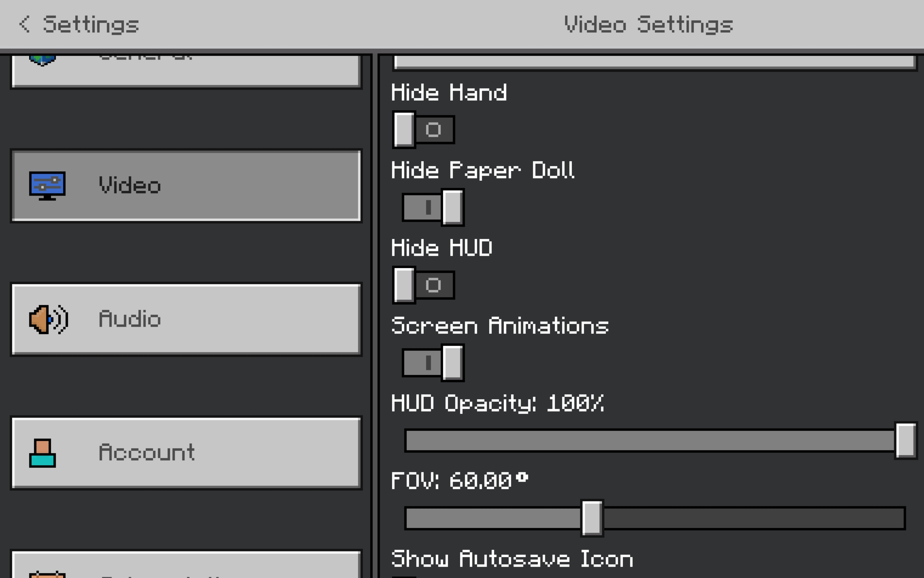924x578 pixels.
Task: Open the Audio settings tab
Action: (186, 319)
